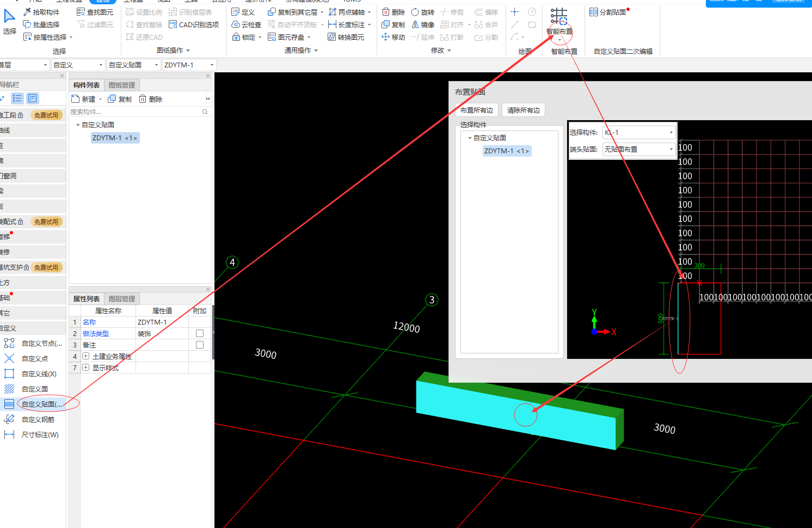Screen dimensions: 812x528
Task: Click the 转换图元 tool
Action: pos(346,37)
